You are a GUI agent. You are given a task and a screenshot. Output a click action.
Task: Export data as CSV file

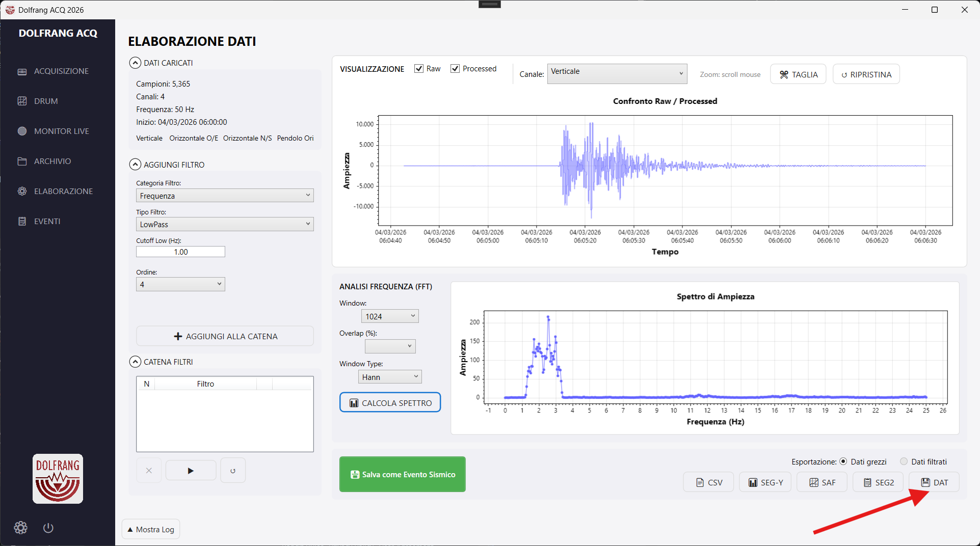(x=708, y=482)
